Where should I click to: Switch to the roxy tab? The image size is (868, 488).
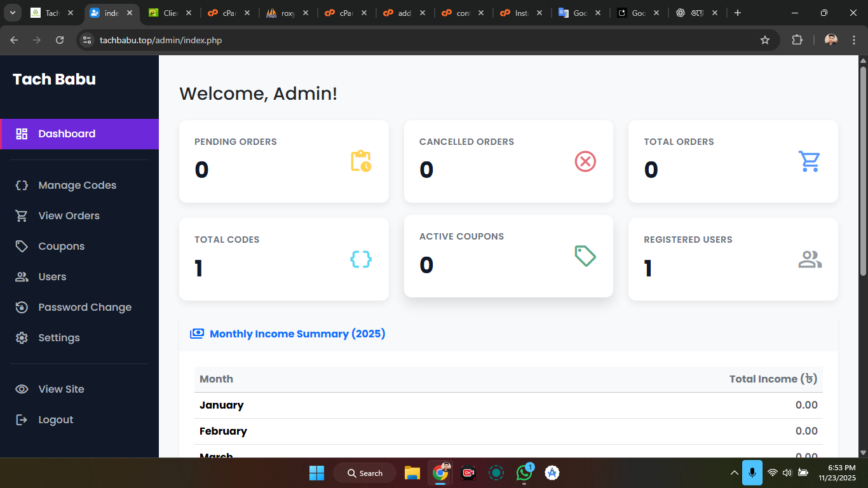tap(288, 13)
